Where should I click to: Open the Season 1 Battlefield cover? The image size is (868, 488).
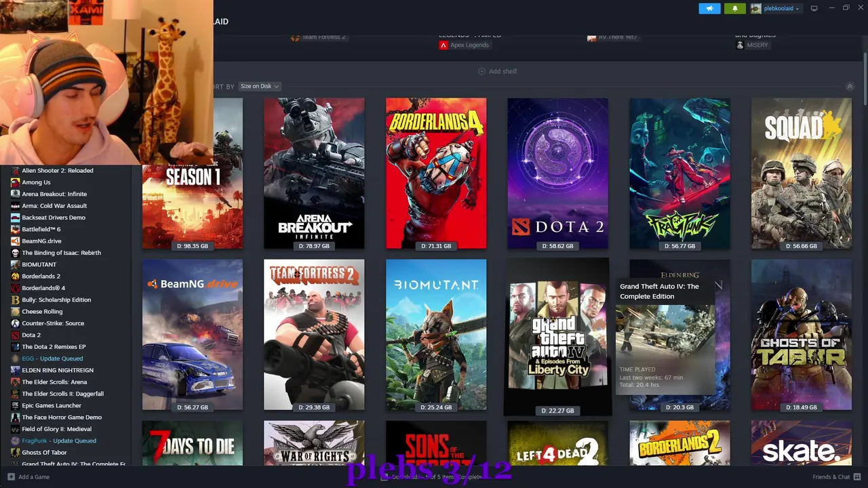click(193, 207)
